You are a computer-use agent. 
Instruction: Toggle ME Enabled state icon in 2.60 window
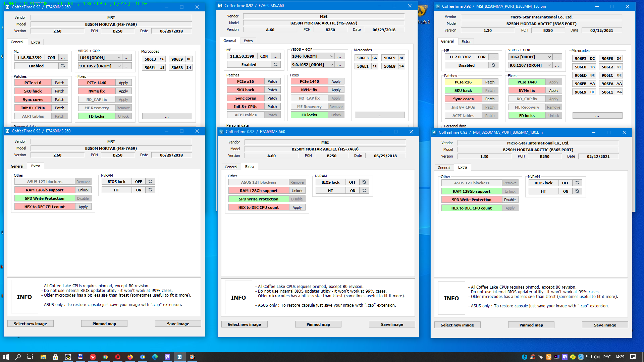click(63, 66)
